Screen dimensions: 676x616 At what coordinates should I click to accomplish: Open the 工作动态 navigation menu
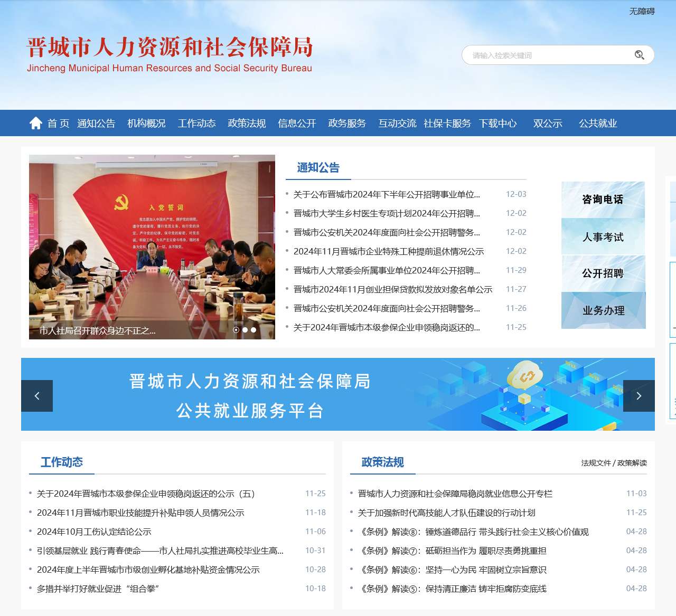196,123
